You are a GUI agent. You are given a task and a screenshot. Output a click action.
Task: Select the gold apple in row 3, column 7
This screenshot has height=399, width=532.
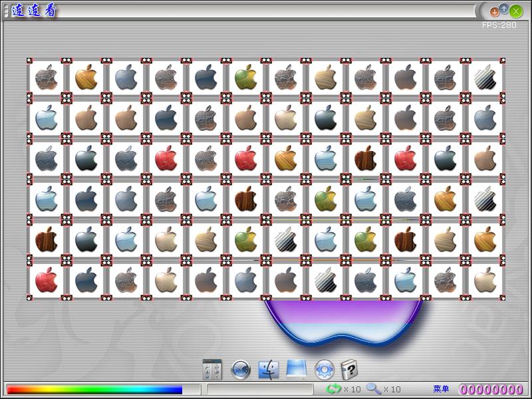tap(286, 158)
